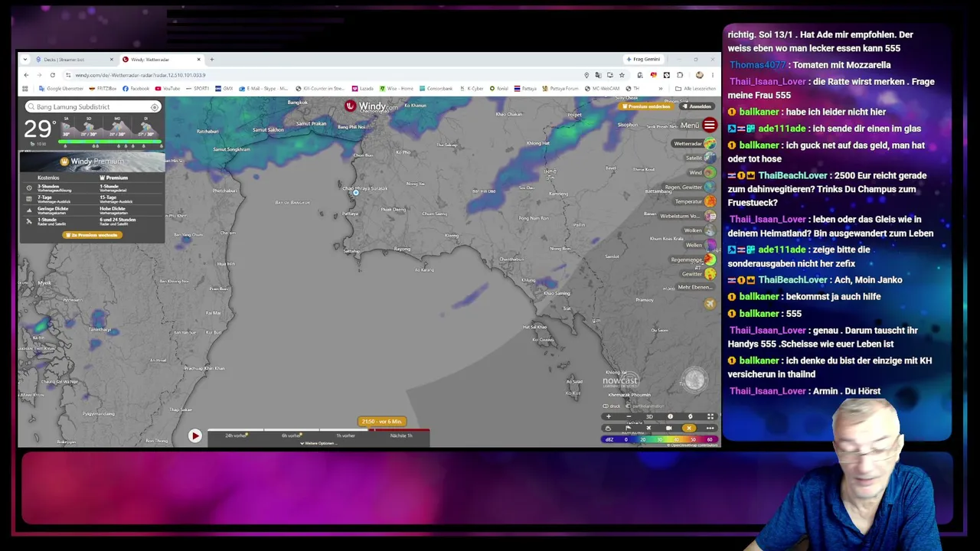Click the Windy logo at map top

click(x=371, y=106)
